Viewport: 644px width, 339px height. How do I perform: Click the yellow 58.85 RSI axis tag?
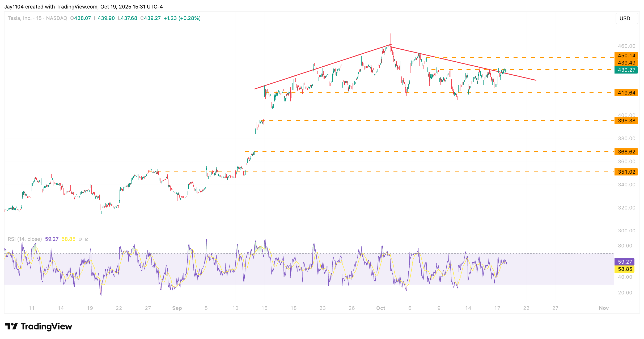[624, 269]
